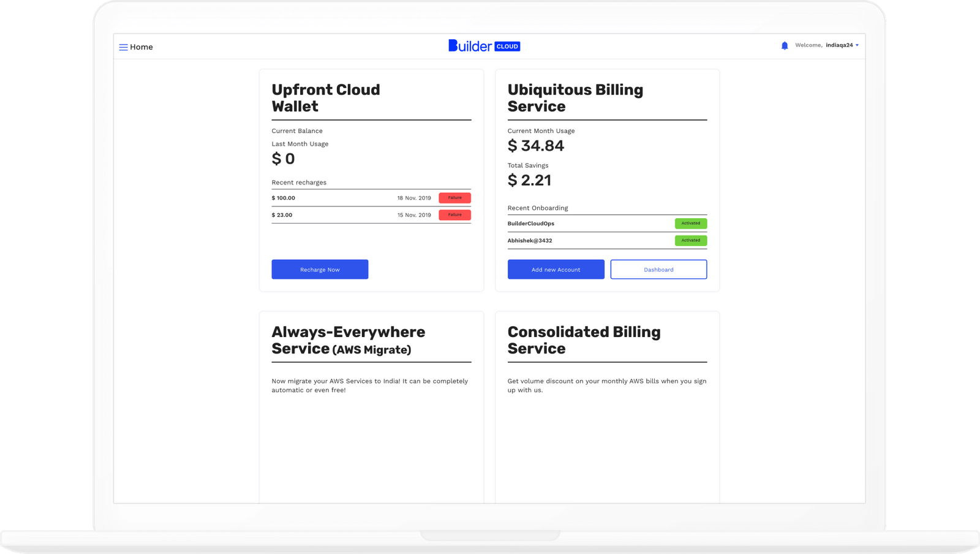
Task: Click the Builder Cloud logo
Action: click(484, 46)
